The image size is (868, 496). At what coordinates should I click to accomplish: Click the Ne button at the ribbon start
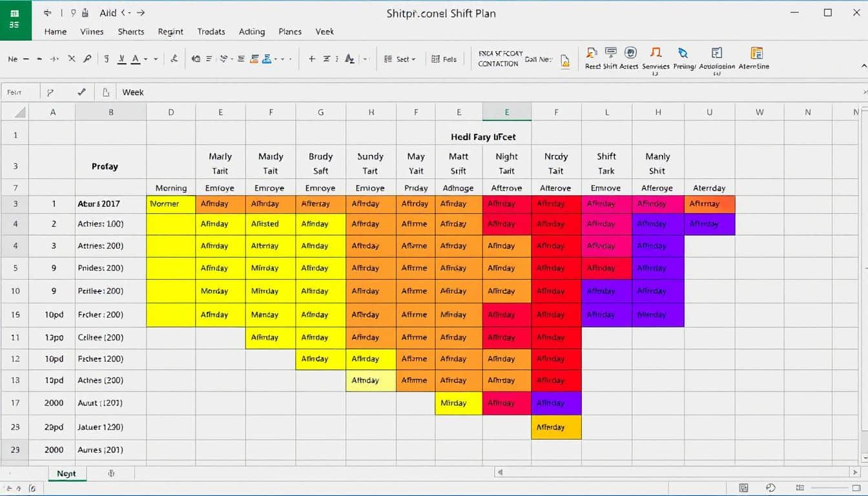(13, 59)
